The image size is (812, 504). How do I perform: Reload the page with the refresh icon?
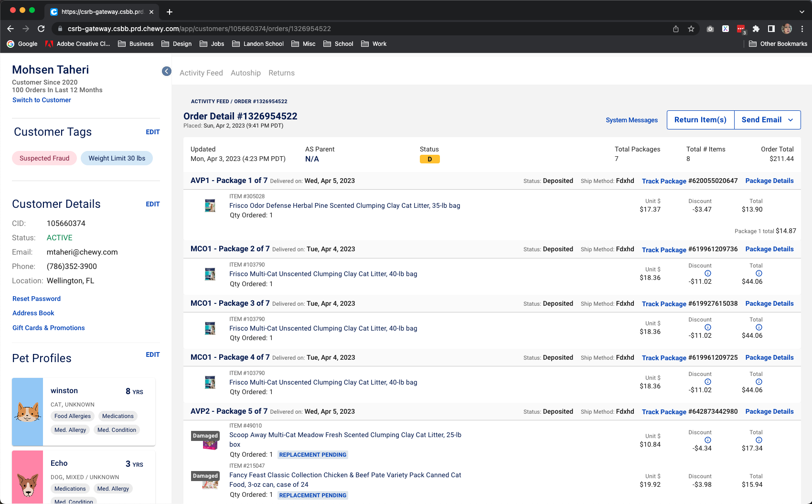coord(41,29)
